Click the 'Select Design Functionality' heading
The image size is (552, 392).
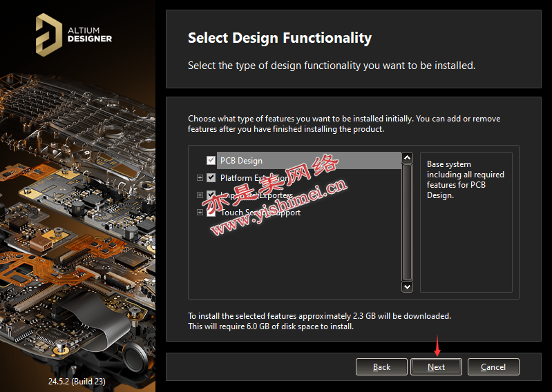click(x=280, y=38)
